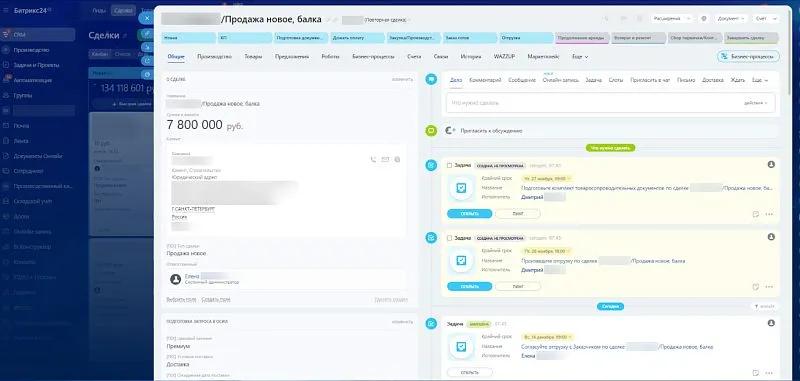Open the WAZZUP tab
This screenshot has width=800, height=381.
click(x=504, y=57)
